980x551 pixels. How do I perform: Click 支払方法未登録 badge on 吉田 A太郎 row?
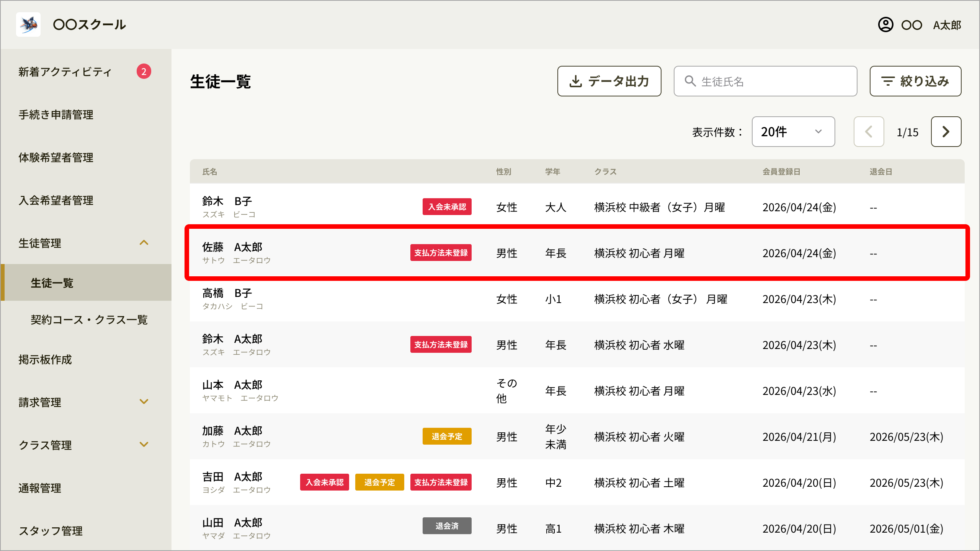click(441, 482)
